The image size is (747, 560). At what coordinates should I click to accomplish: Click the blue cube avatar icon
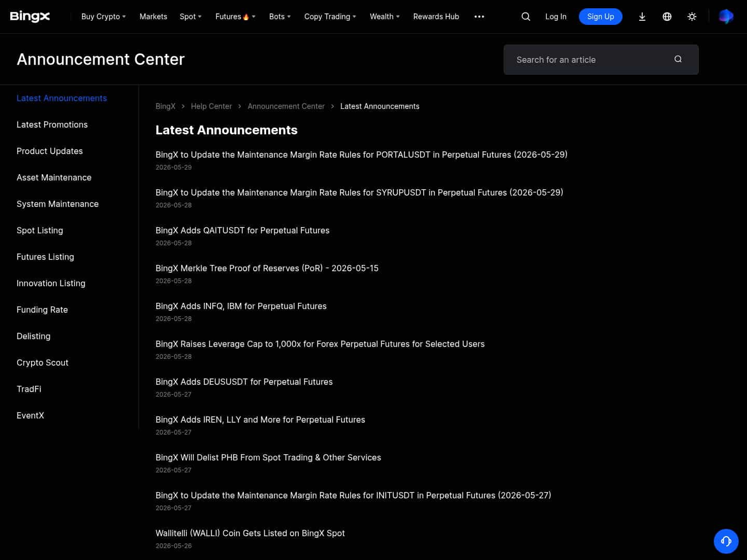coord(726,17)
